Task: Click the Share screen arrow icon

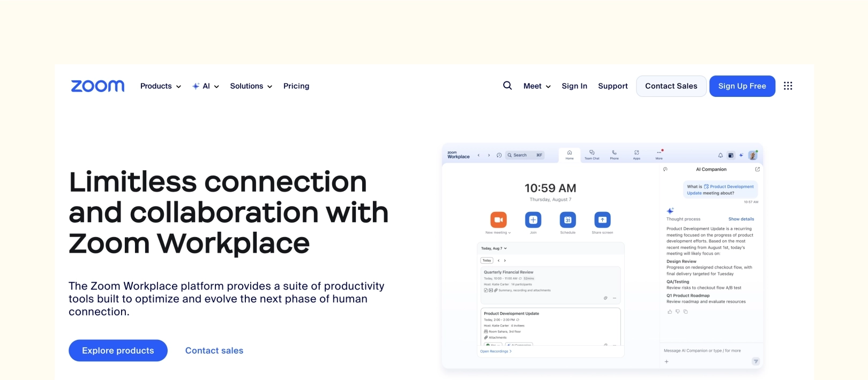Action: click(x=602, y=220)
